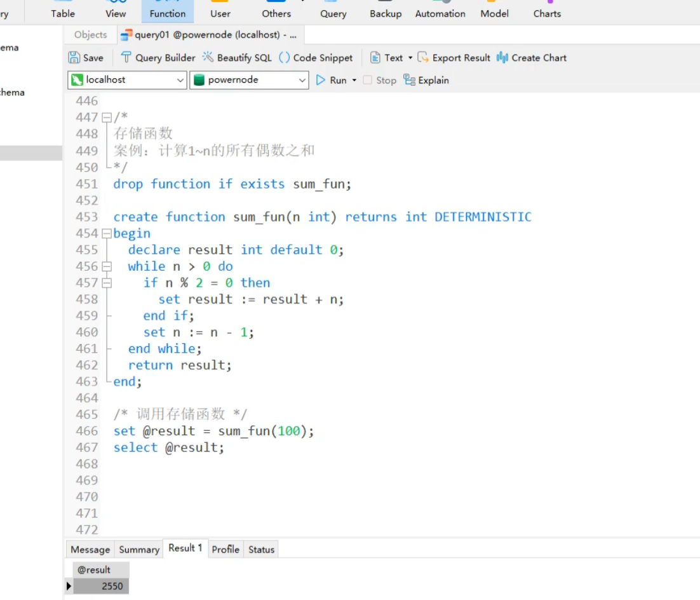
Task: Run the query with the play icon
Action: pos(321,80)
